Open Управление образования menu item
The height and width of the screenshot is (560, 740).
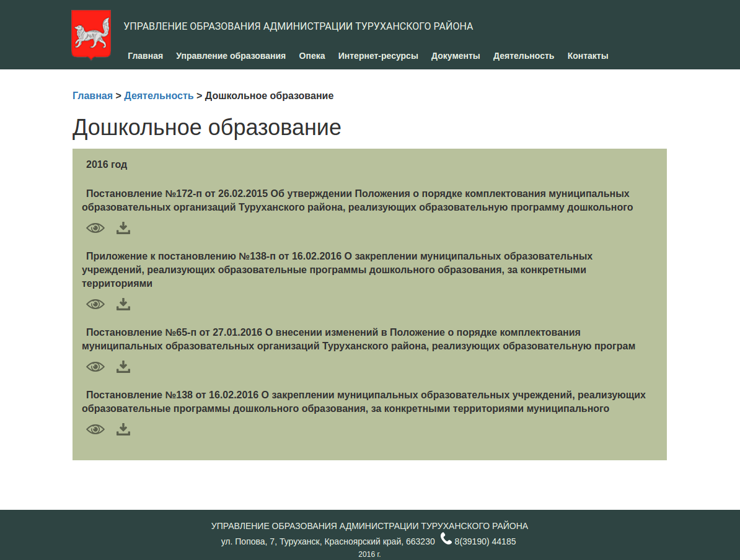[231, 56]
